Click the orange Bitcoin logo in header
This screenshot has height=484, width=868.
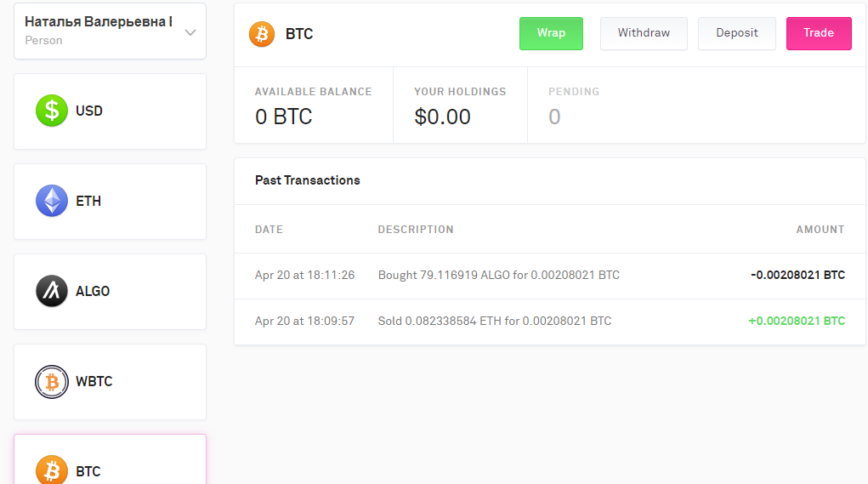(262, 34)
